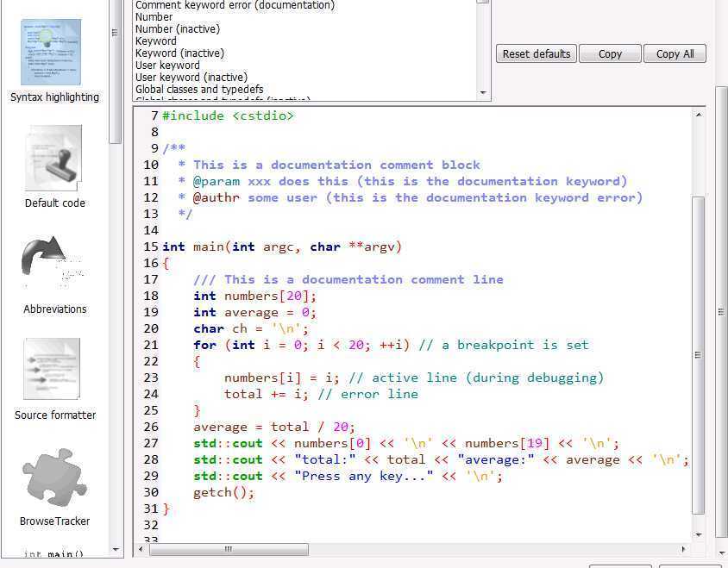Select 'User keyword' list entry

coord(167,65)
